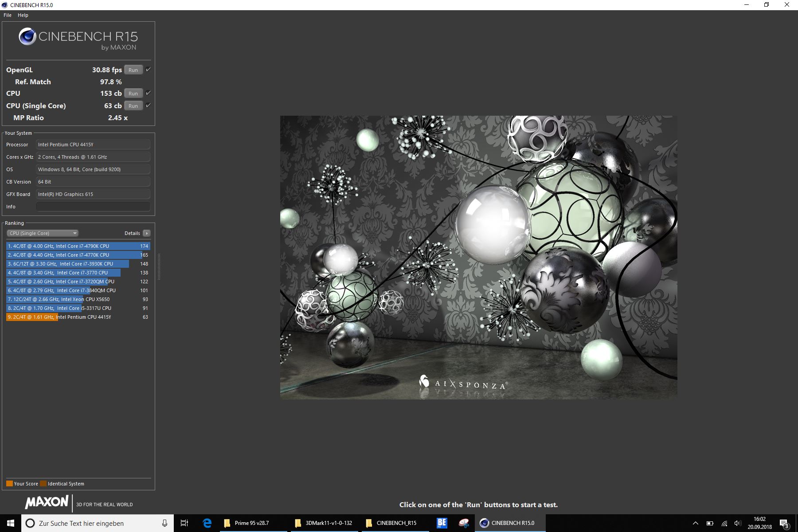The height and width of the screenshot is (532, 798).
Task: Open Task View from the taskbar
Action: tap(184, 523)
